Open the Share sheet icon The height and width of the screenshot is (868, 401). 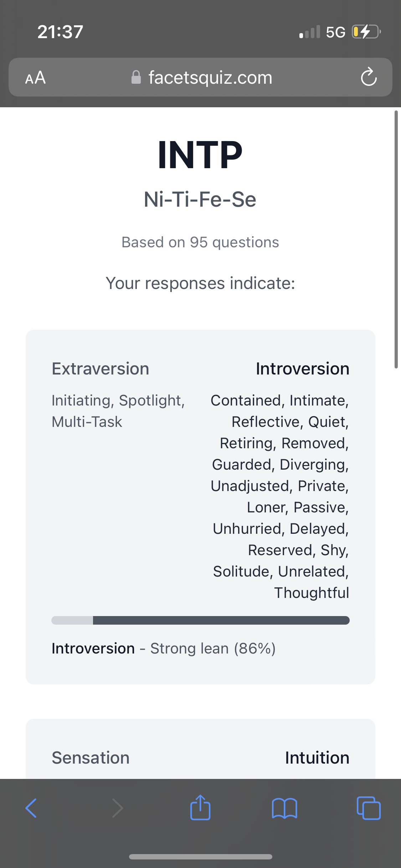(x=200, y=807)
